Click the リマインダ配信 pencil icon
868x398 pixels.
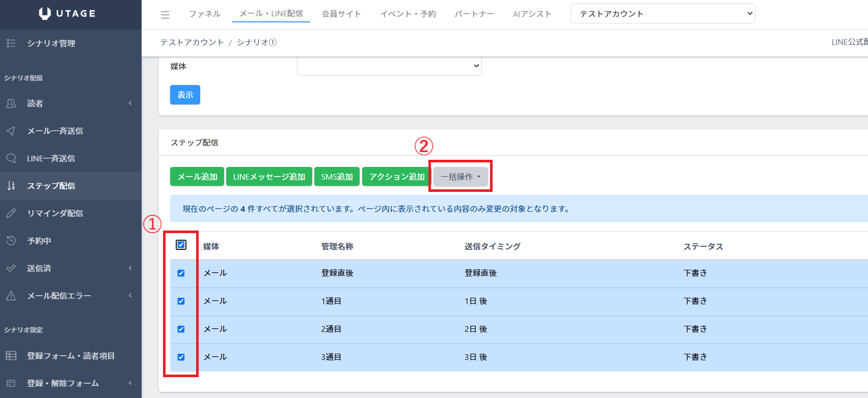[x=11, y=213]
